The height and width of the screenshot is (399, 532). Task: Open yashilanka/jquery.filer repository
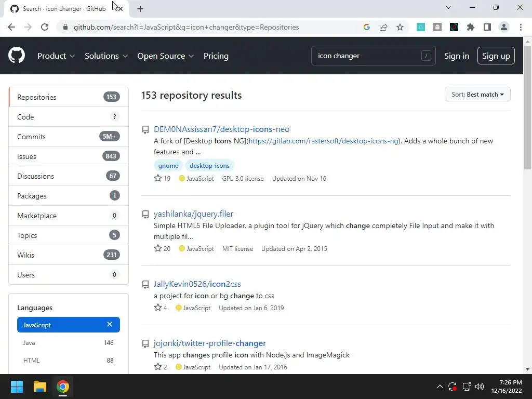[193, 214]
